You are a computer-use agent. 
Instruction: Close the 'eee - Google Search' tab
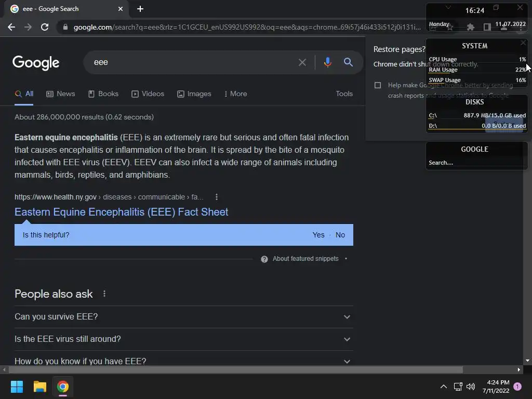121,9
